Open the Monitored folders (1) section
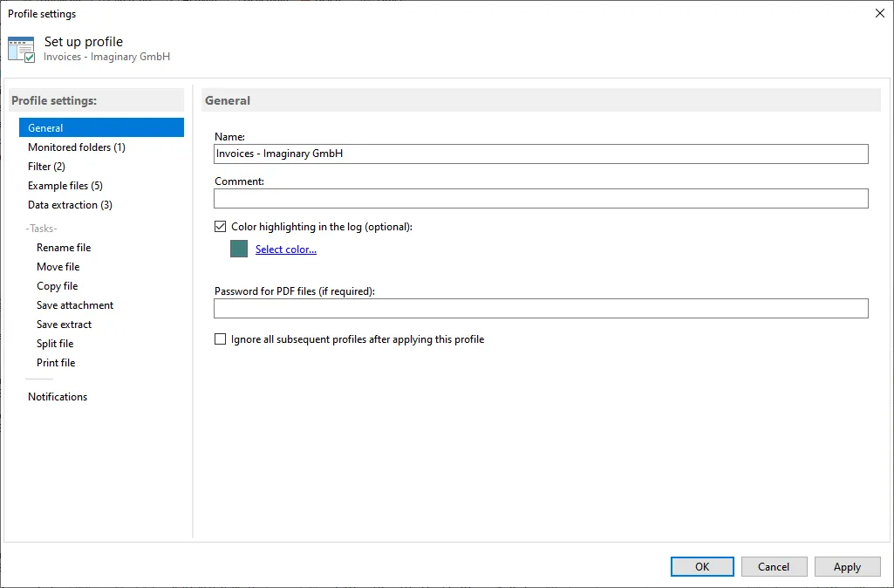The image size is (894, 588). tap(76, 147)
